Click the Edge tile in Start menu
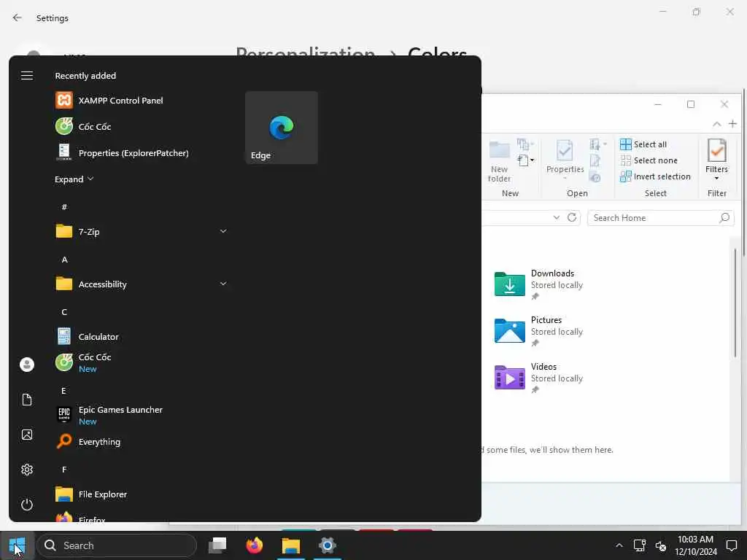747x560 pixels. pyautogui.click(x=281, y=128)
